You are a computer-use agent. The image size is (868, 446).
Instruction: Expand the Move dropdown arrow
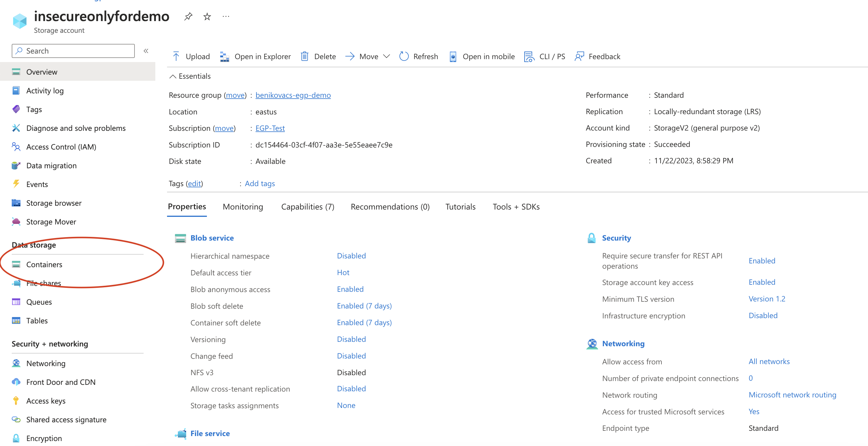[387, 56]
